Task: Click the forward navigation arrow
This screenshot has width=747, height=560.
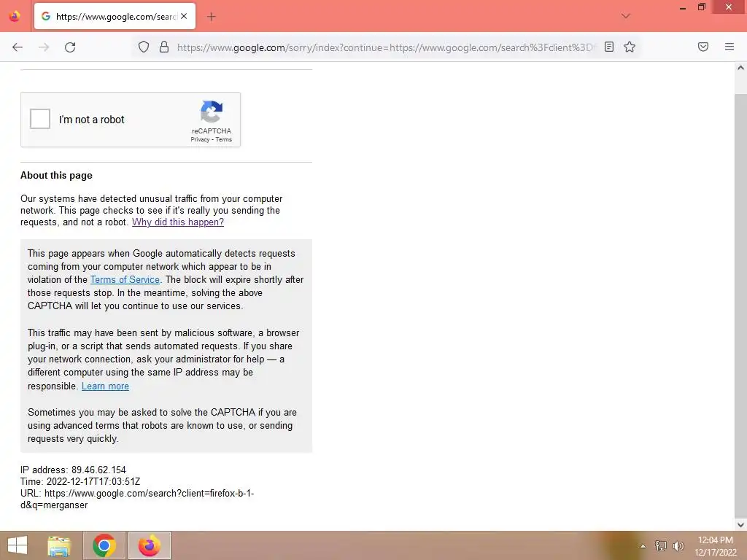Action: click(44, 47)
